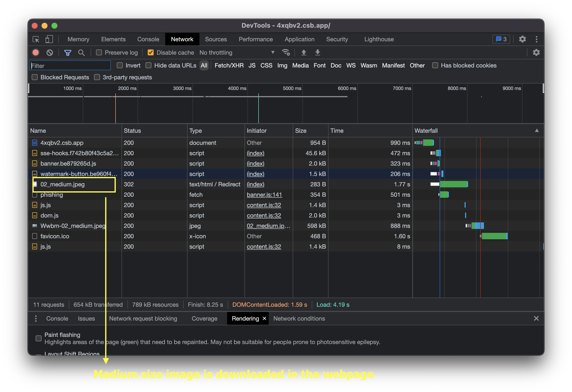Screen dimensions: 572x392
Task: Switch to the Elements tab
Action: click(x=113, y=39)
